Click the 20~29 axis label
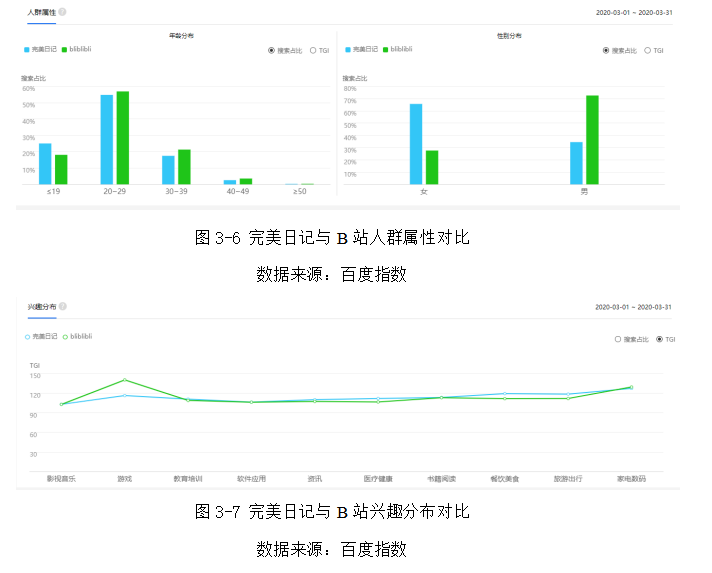This screenshot has height=573, width=712. (114, 191)
